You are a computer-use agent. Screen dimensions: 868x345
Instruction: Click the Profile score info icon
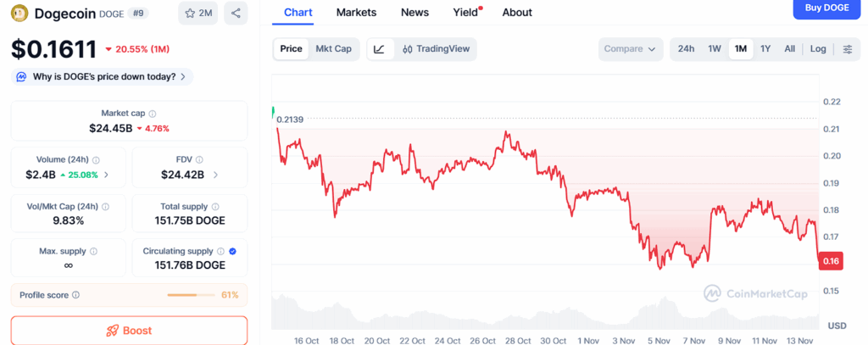76,295
